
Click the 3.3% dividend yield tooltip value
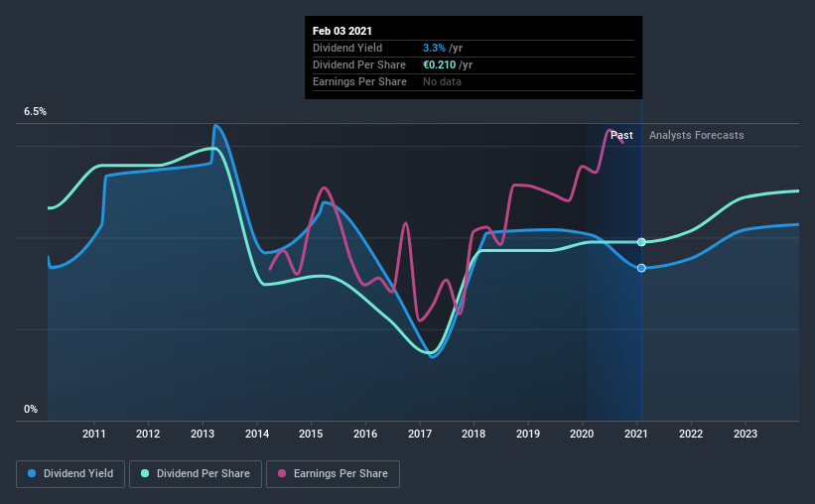click(434, 48)
